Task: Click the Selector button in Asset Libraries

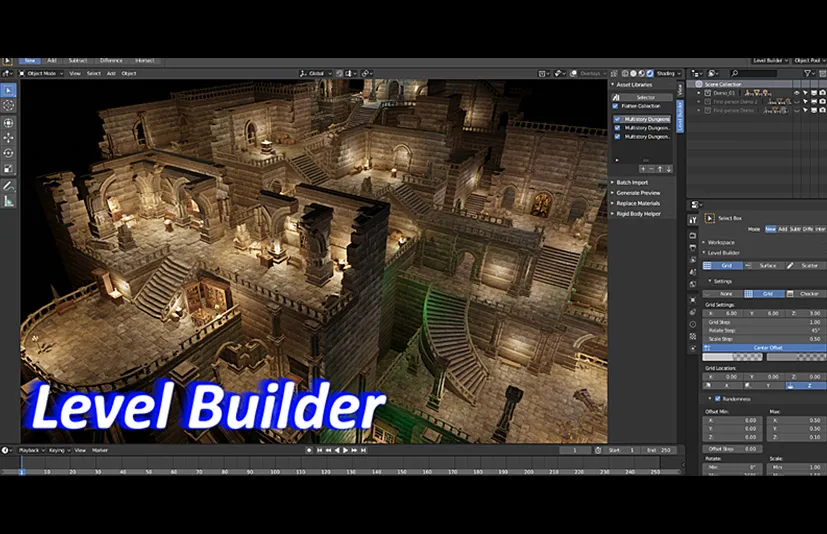Action: [x=642, y=97]
